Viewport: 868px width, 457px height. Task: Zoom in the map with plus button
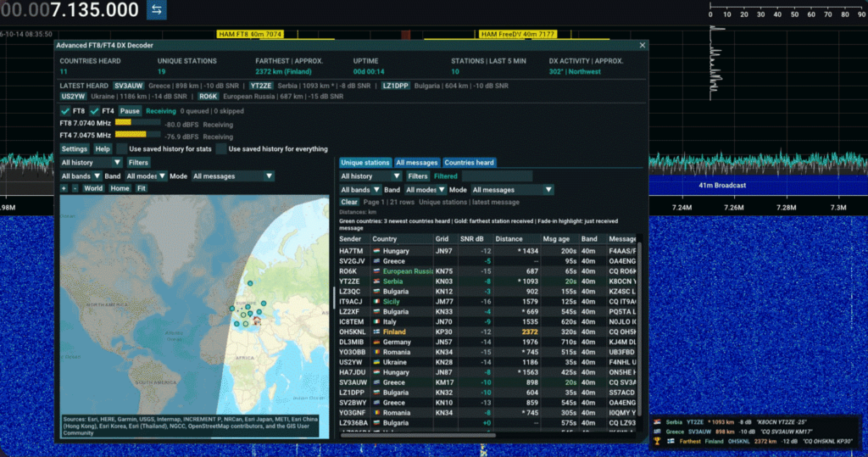(x=64, y=188)
